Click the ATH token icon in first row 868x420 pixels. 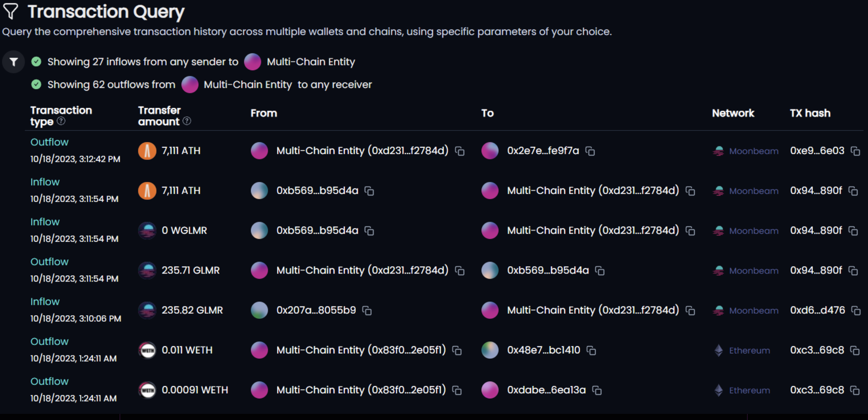tap(147, 151)
